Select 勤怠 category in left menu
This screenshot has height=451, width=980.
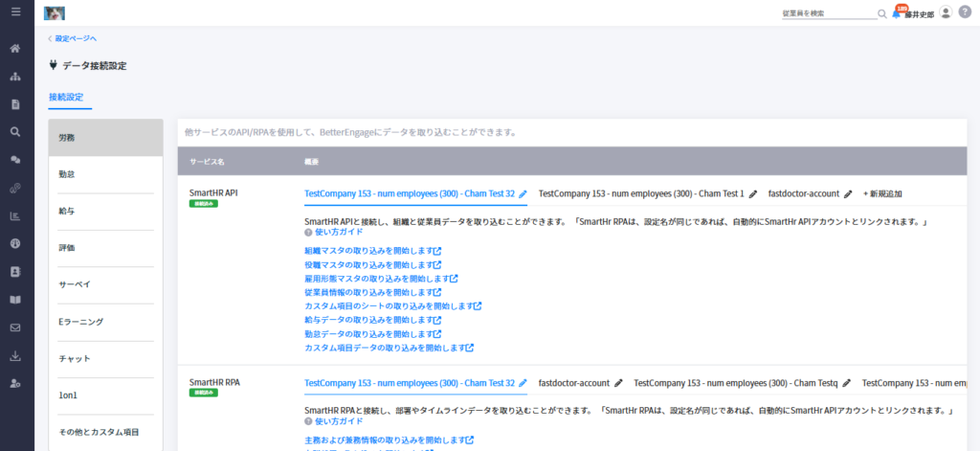coord(105,174)
